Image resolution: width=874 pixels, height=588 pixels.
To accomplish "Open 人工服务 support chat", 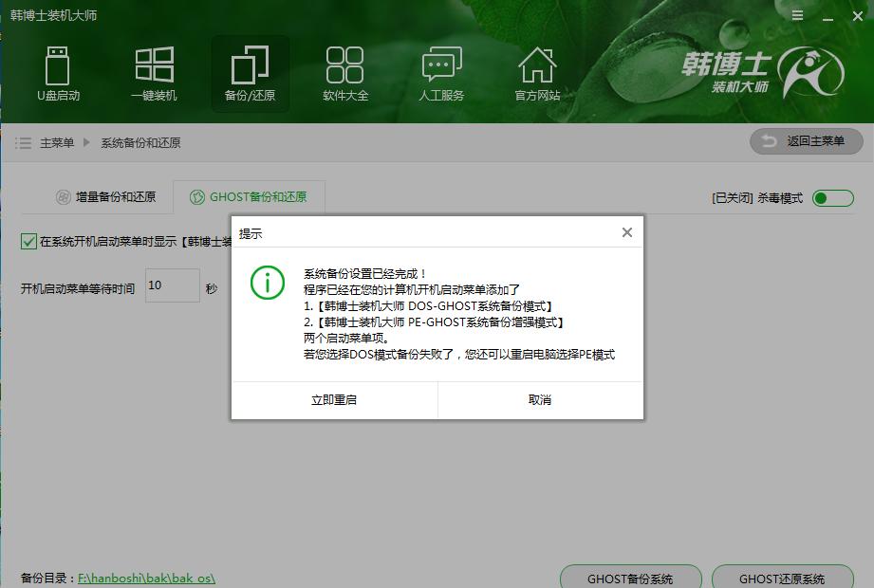I will pos(441,74).
